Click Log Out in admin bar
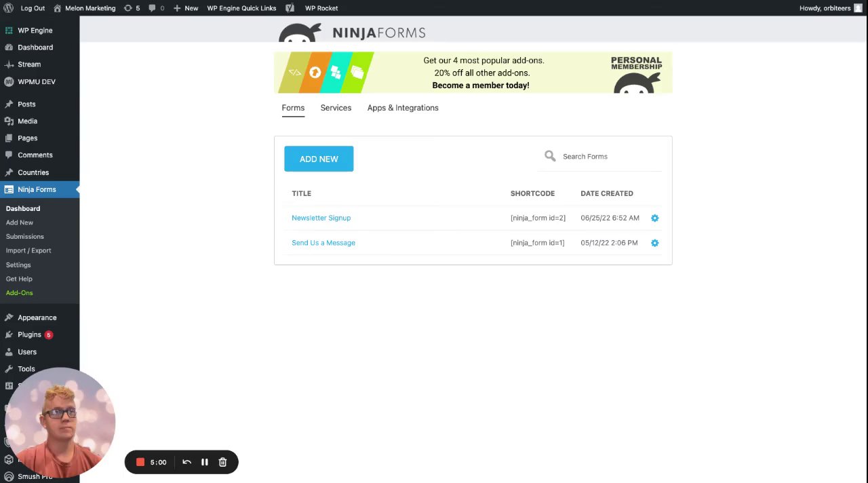 33,8
